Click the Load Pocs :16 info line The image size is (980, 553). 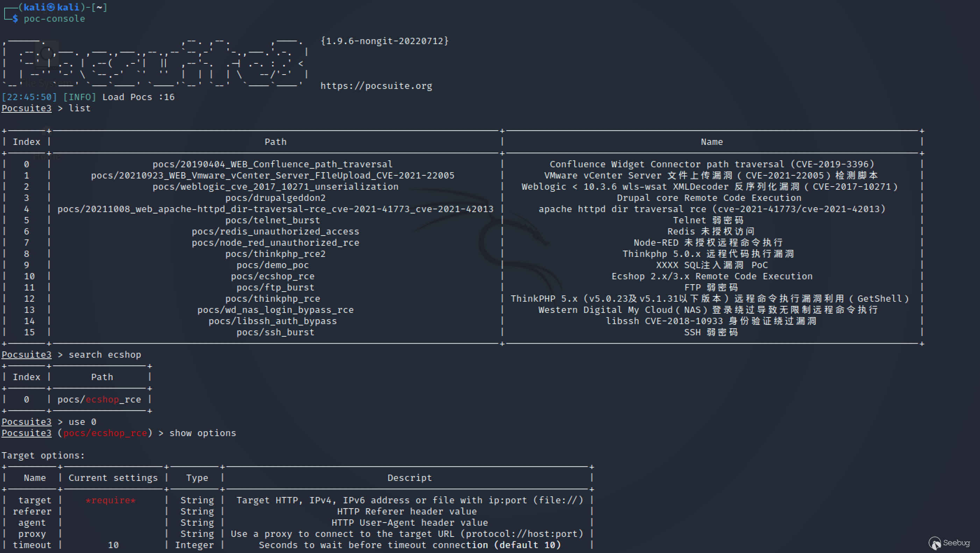pyautogui.click(x=138, y=97)
